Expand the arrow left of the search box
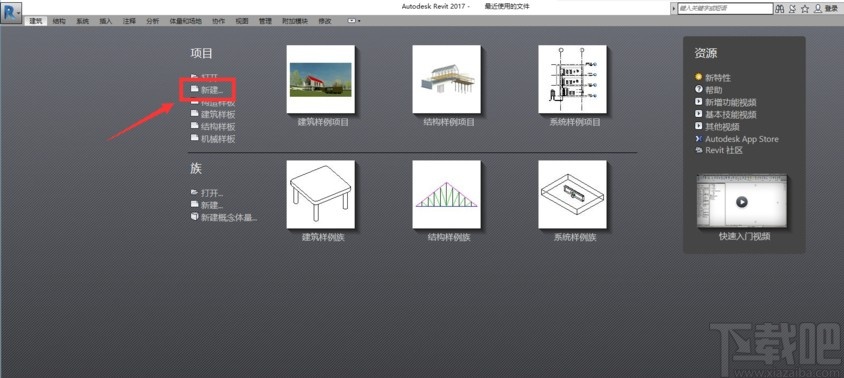The image size is (844, 378). pos(674,9)
